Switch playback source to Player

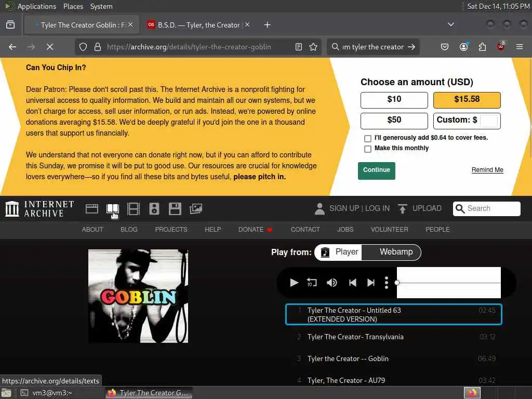pyautogui.click(x=339, y=252)
